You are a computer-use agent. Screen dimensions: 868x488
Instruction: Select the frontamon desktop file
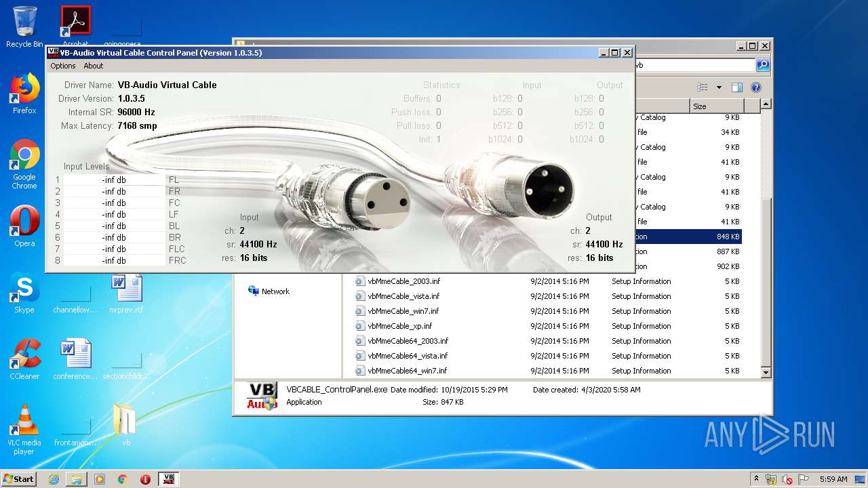coord(75,432)
